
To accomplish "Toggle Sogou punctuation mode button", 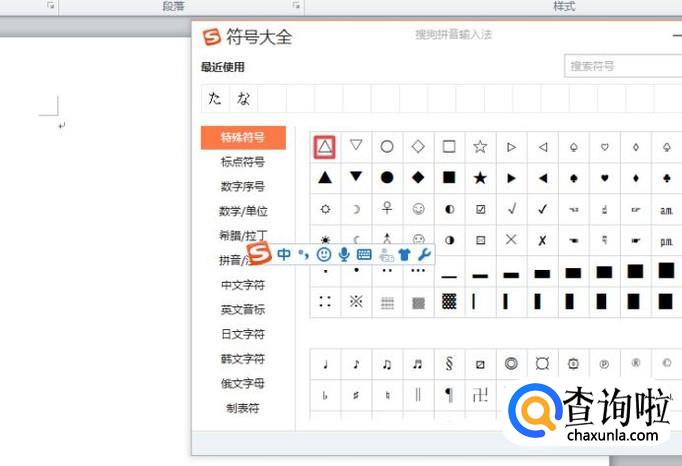I will (x=304, y=254).
